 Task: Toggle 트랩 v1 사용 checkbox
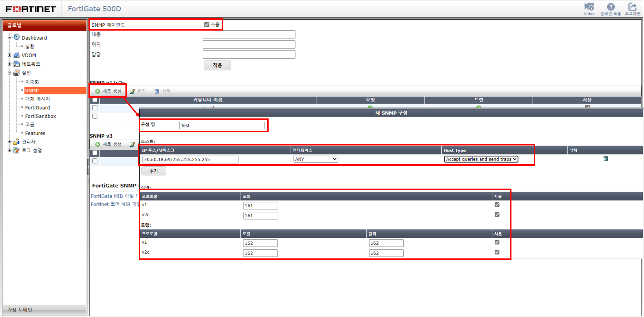click(x=497, y=242)
